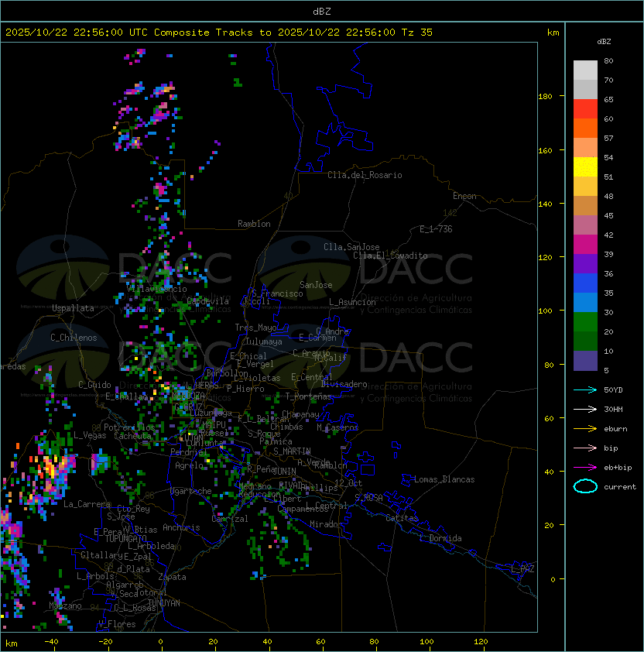Screen dimensions: 644x652
Task: Click the start timestamp '2025/10/22 22:56:00 UTC'
Action: click(x=76, y=33)
